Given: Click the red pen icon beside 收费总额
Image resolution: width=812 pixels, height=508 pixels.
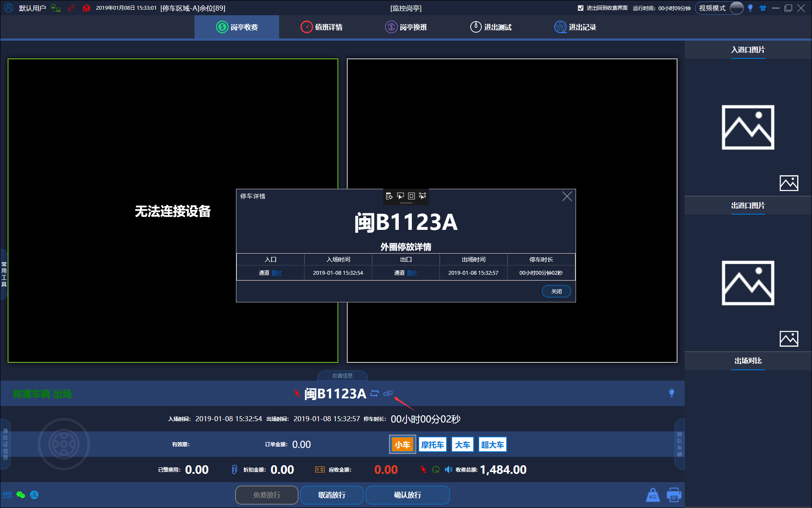Looking at the screenshot, I should tap(423, 469).
